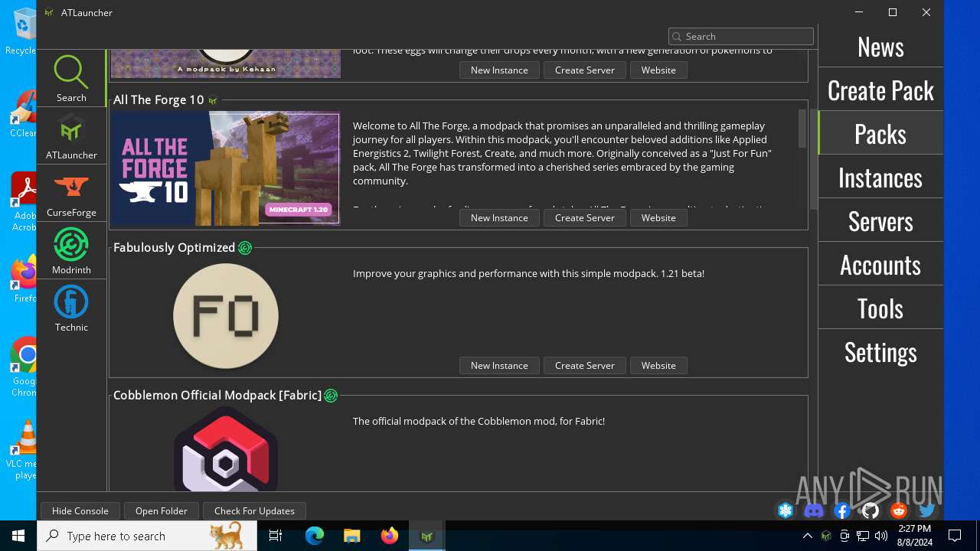Click Check For Updates
The height and width of the screenshot is (551, 980).
[254, 510]
